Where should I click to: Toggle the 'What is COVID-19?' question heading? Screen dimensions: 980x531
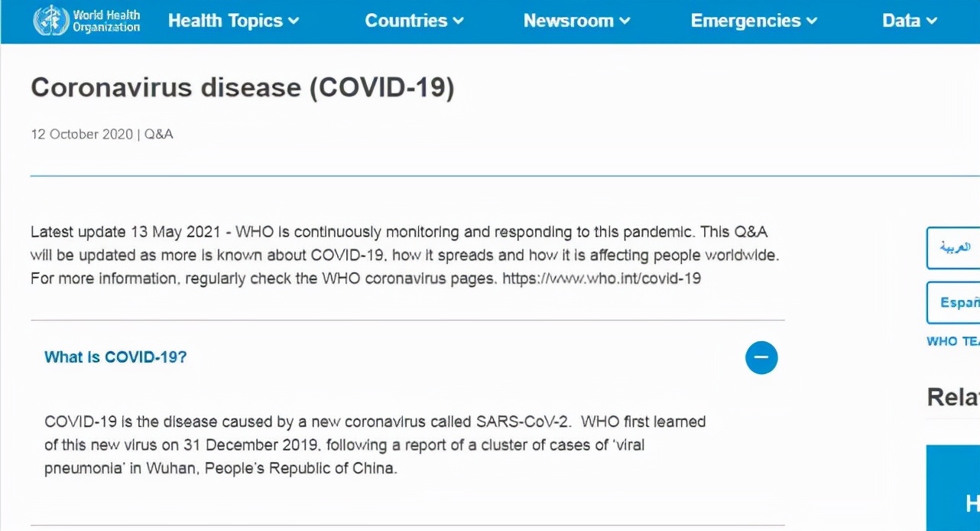point(115,357)
